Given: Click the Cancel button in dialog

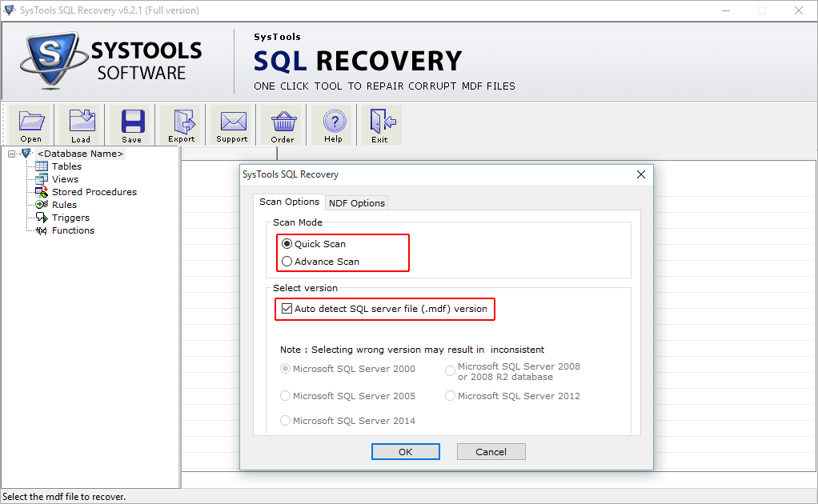Looking at the screenshot, I should coord(491,452).
